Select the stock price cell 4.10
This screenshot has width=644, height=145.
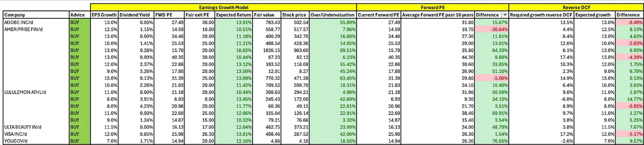[x=295, y=141]
